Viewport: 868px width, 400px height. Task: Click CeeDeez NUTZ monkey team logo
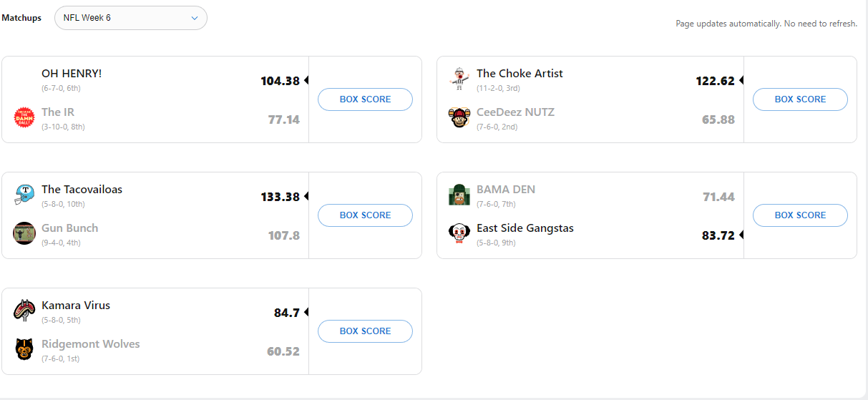(459, 117)
